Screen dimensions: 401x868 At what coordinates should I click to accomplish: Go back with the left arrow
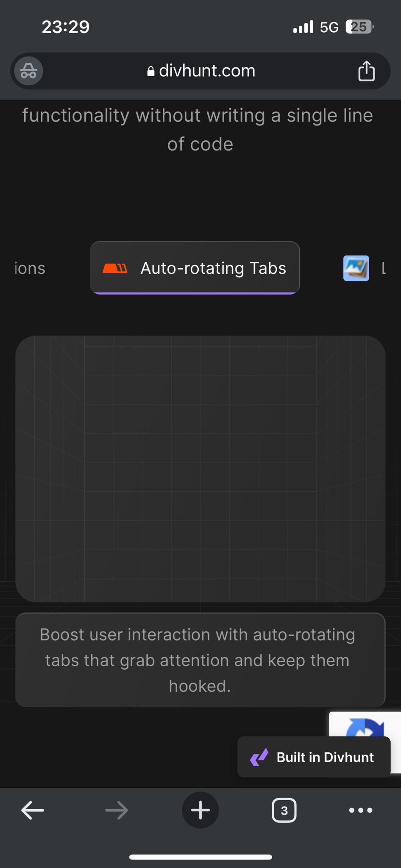(x=33, y=810)
